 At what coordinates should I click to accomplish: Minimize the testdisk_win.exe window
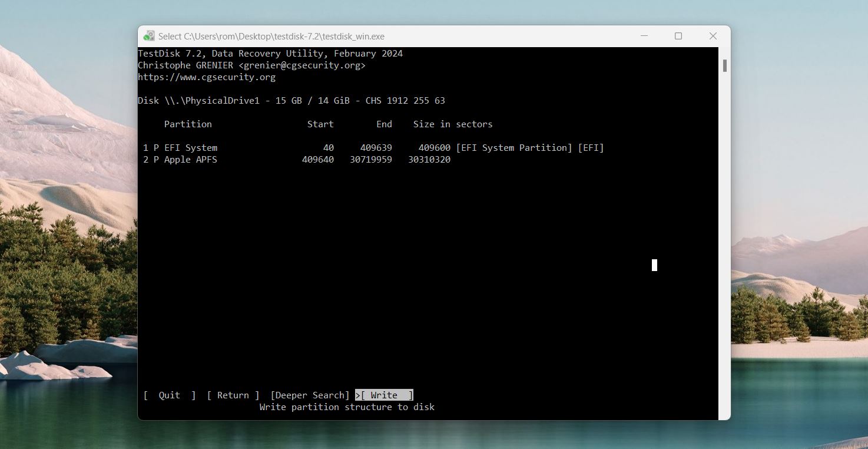644,36
